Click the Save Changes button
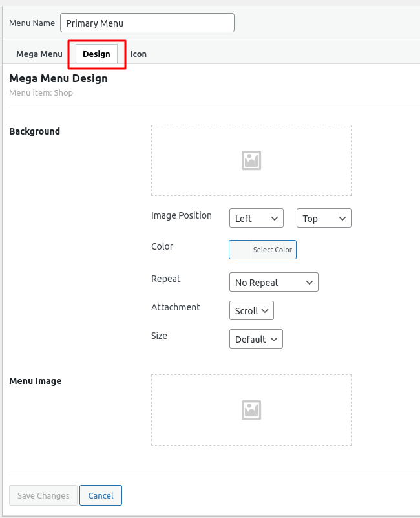 click(x=43, y=495)
